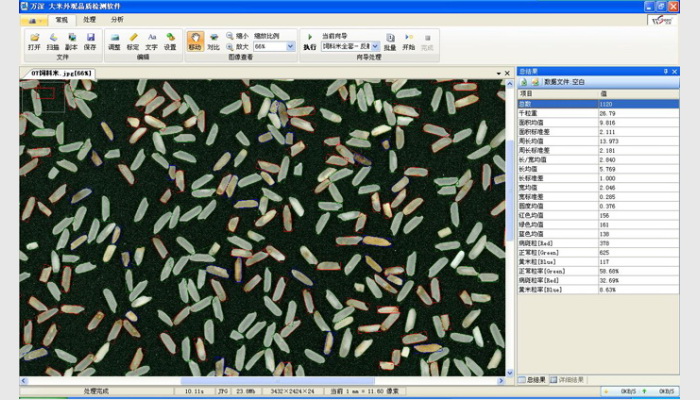
Task: Click the 保存 (Save) icon
Action: pos(90,41)
